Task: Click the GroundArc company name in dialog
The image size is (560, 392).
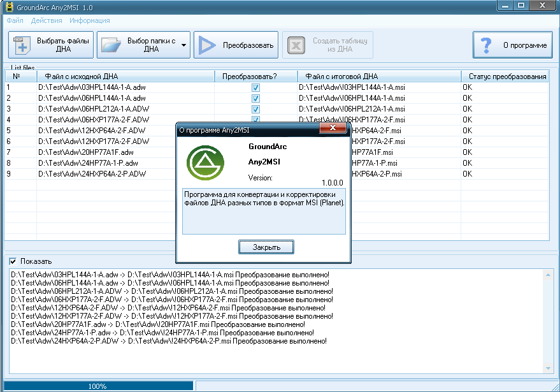Action: (268, 146)
